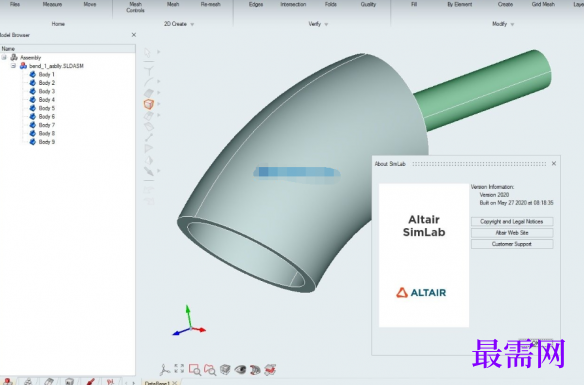The image size is (584, 385).
Task: Select Body 5 in model browser
Action: 47,108
